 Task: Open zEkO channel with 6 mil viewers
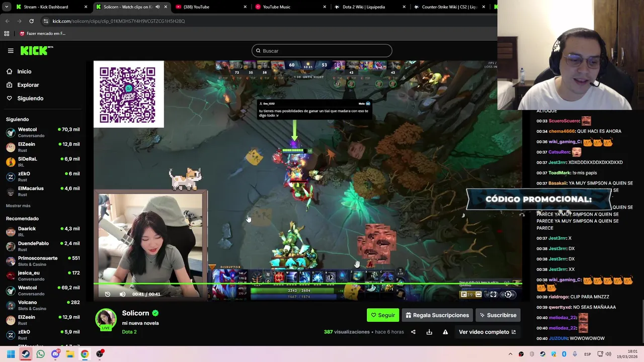43,176
